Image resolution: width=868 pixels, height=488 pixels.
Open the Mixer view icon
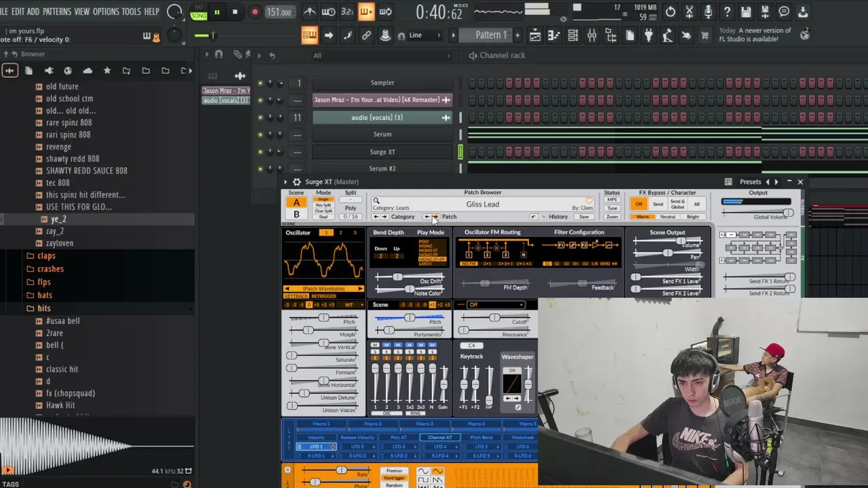click(x=592, y=35)
